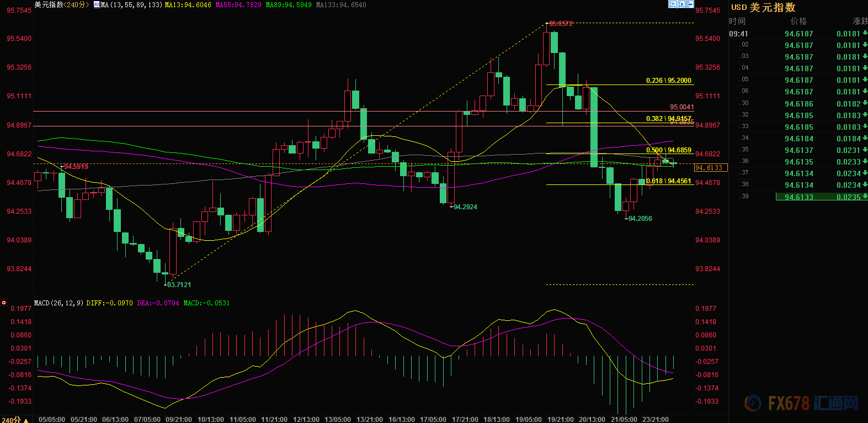
Task: Click the 0.500 \ 94.6859 Fibonacci label
Action: click(669, 150)
